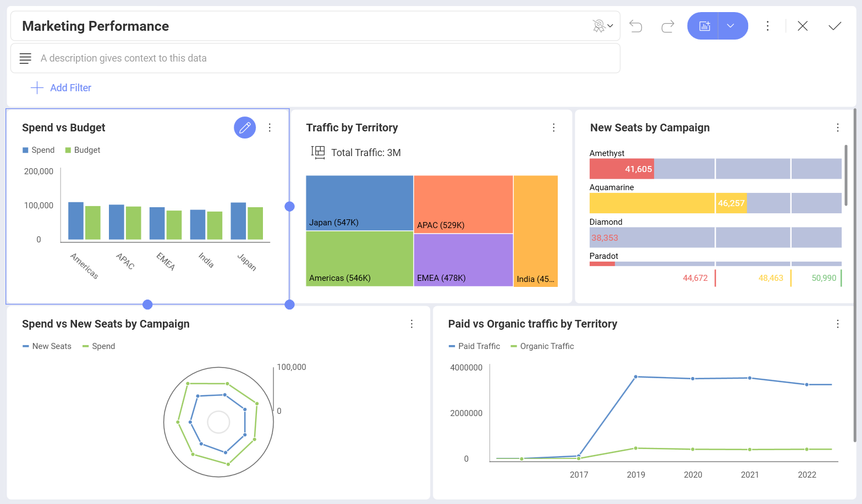The image size is (862, 504).
Task: Click the Japan Budget green bar
Action: pos(255,223)
